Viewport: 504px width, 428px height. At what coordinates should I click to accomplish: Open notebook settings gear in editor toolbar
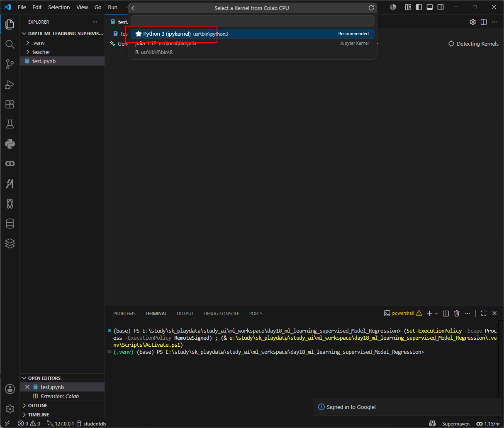click(473, 22)
